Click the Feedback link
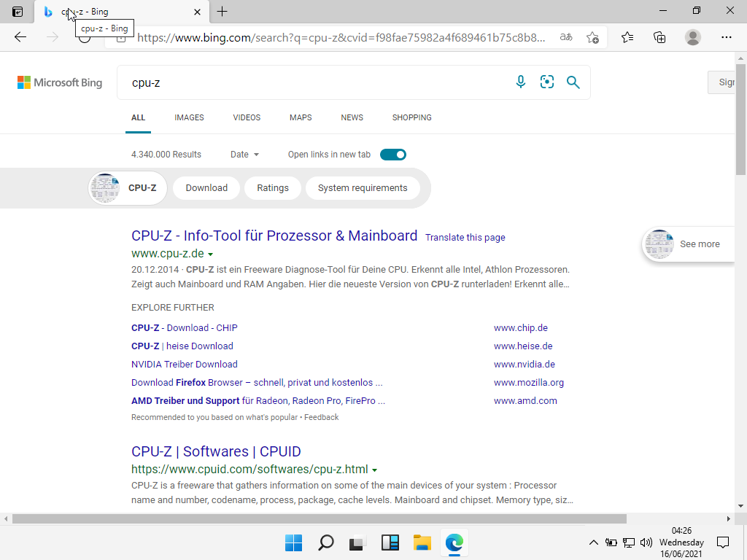This screenshot has height=560, width=747. [x=322, y=417]
